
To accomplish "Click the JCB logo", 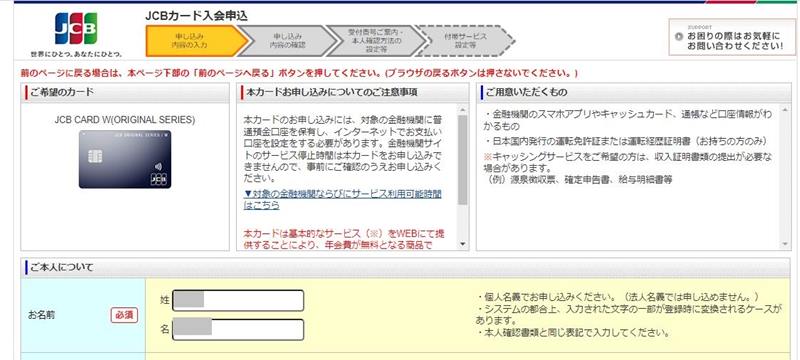I will [x=76, y=29].
